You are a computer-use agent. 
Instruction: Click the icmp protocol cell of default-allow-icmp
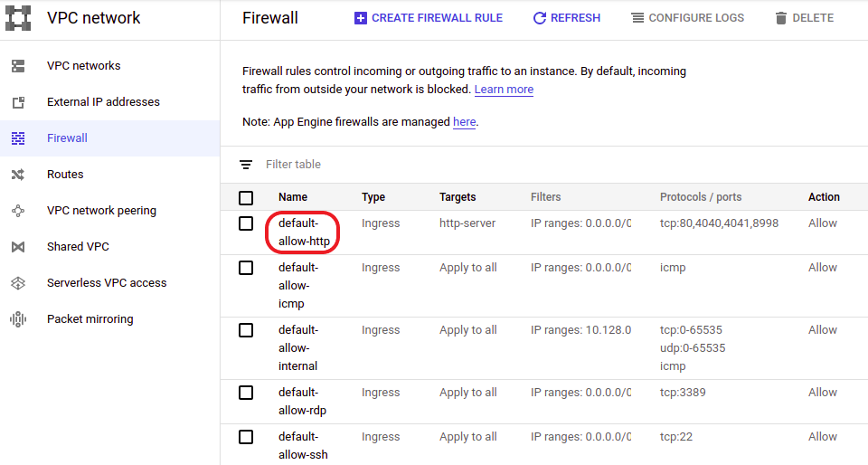(673, 268)
